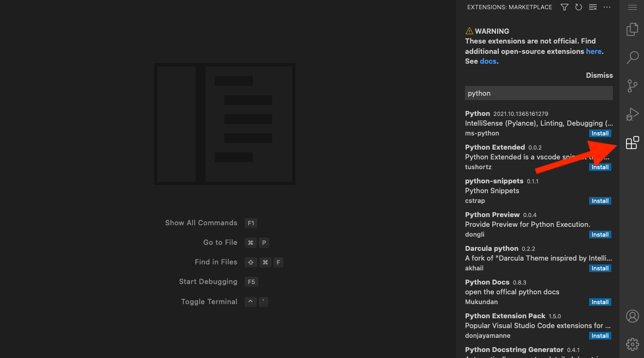Select the Extensions icon in the activity bar

coord(632,143)
